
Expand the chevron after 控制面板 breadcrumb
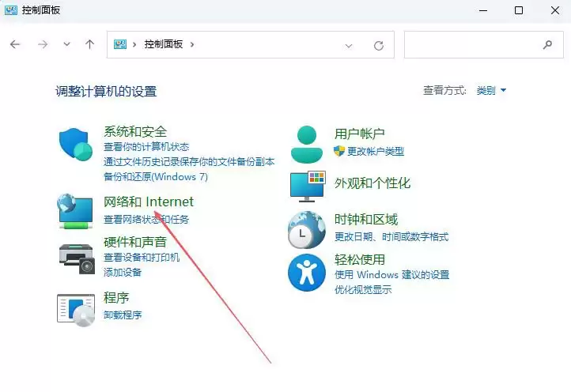click(x=192, y=44)
